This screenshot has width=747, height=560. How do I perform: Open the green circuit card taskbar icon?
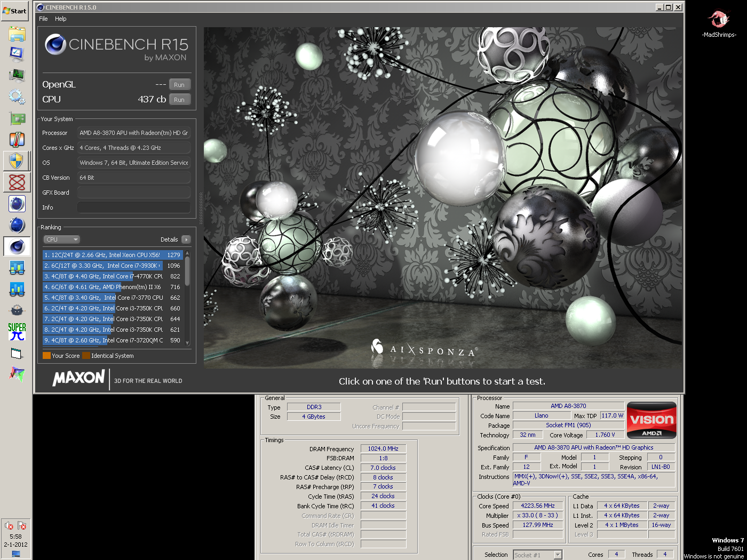tap(17, 118)
